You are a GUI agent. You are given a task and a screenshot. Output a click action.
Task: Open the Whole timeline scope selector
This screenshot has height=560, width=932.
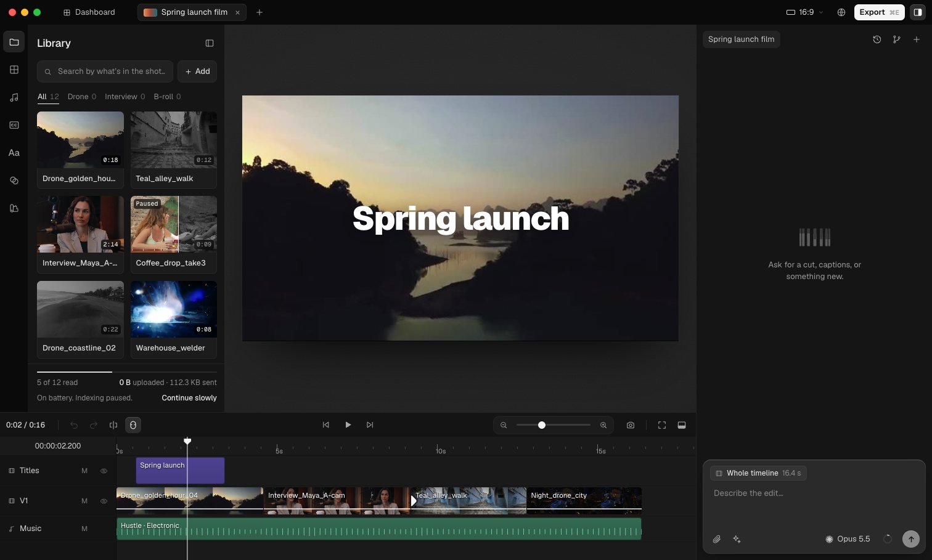[x=758, y=473]
